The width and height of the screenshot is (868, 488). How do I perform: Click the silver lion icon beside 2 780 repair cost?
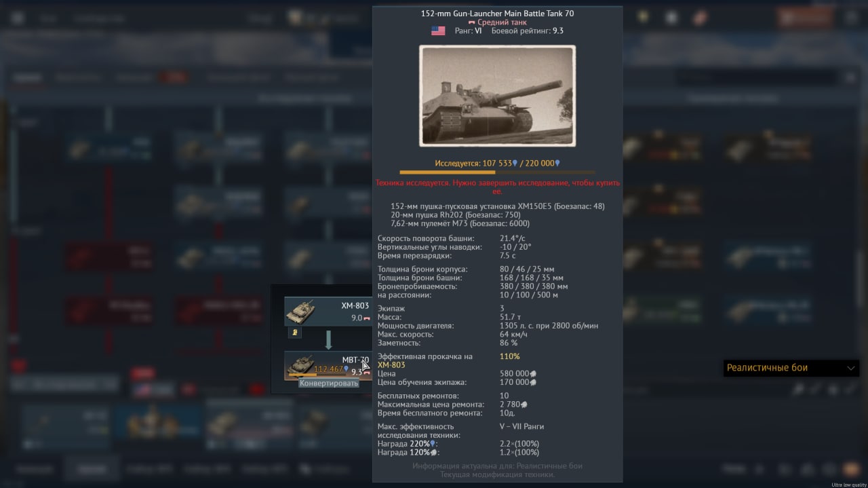click(524, 405)
